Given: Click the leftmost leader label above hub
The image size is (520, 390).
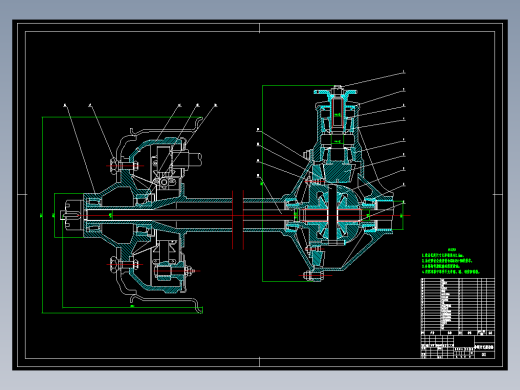Looking at the screenshot, I should tap(65, 105).
